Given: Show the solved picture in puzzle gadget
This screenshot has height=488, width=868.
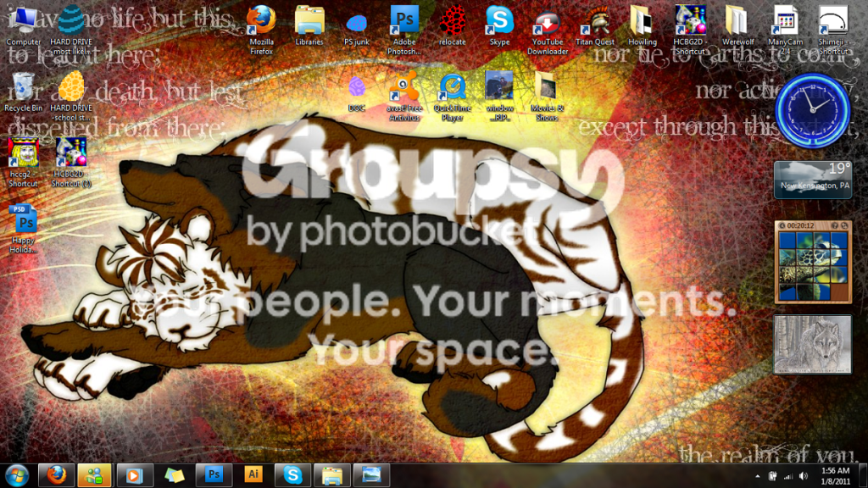Looking at the screenshot, I should (835, 225).
